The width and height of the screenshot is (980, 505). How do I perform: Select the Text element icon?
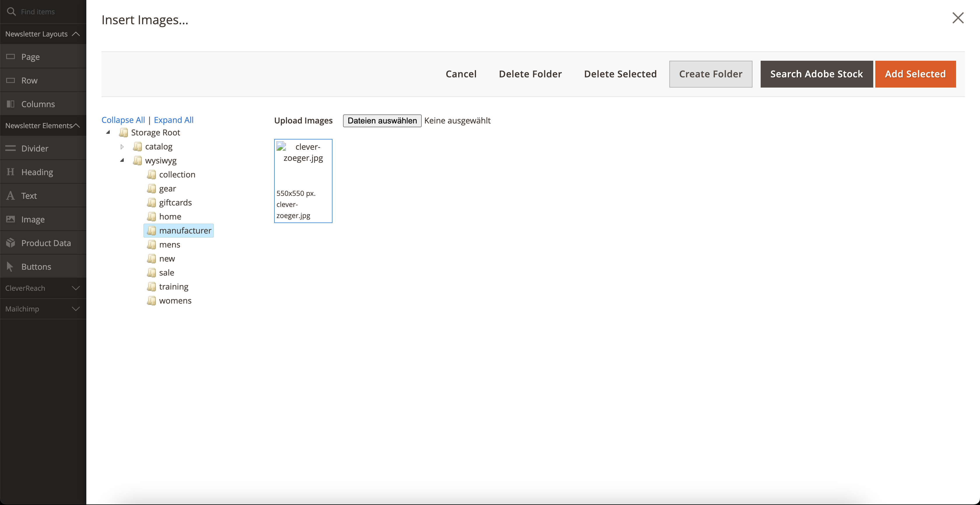[x=11, y=196]
